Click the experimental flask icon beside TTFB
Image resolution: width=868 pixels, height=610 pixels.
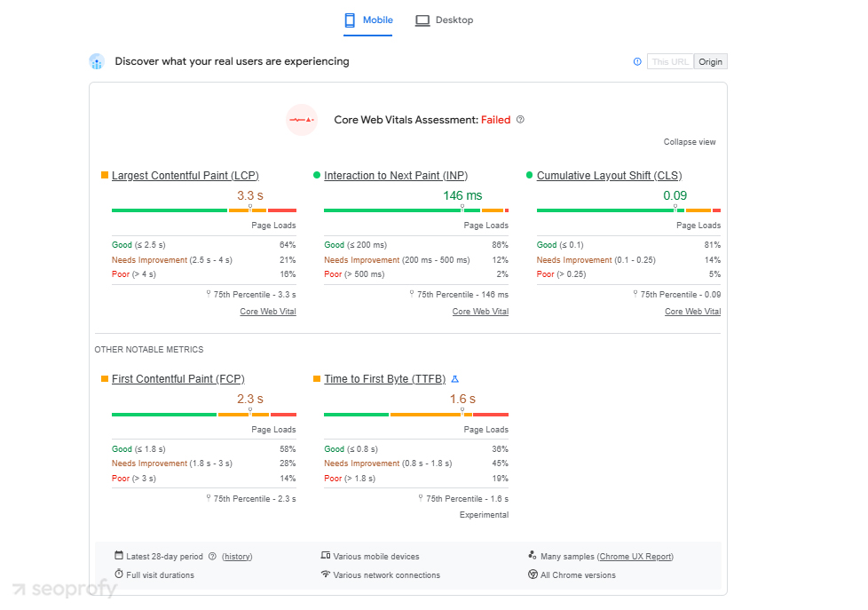click(x=455, y=379)
